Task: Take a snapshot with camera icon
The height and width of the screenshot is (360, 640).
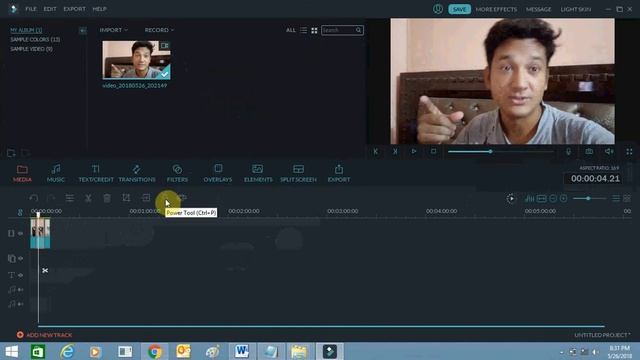Action: (589, 151)
